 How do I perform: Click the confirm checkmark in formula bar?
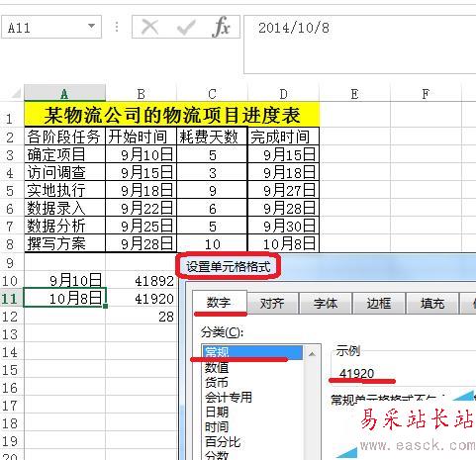(186, 27)
